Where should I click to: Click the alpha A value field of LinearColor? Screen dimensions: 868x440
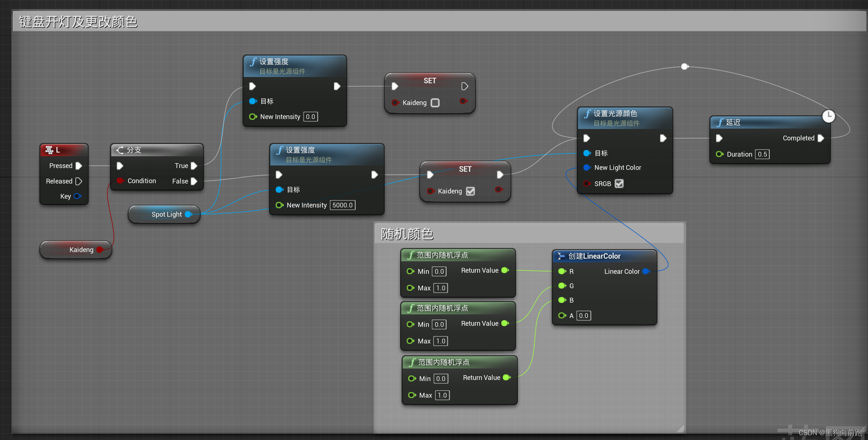pos(583,316)
